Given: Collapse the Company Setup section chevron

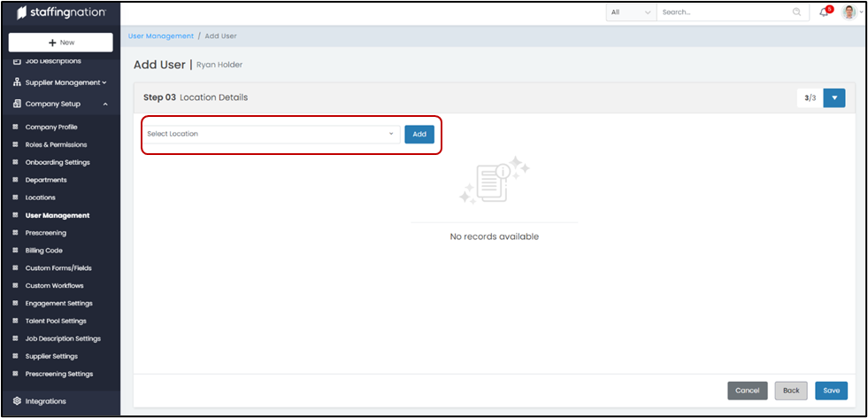Looking at the screenshot, I should pyautogui.click(x=105, y=104).
